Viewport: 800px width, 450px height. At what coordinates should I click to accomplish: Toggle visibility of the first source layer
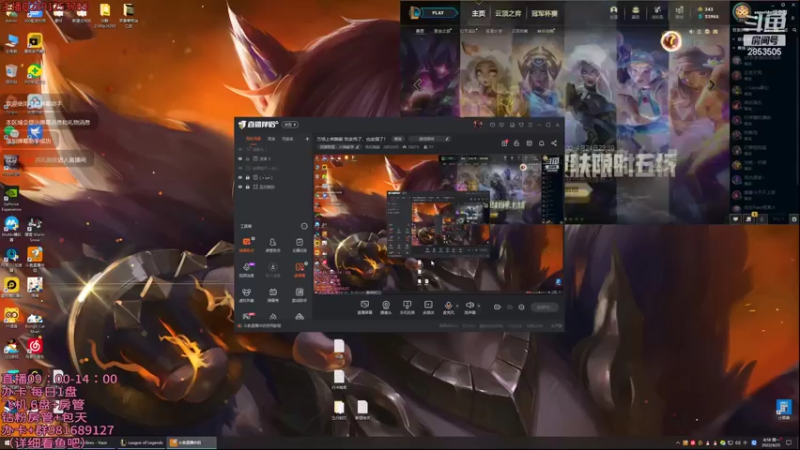240,149
